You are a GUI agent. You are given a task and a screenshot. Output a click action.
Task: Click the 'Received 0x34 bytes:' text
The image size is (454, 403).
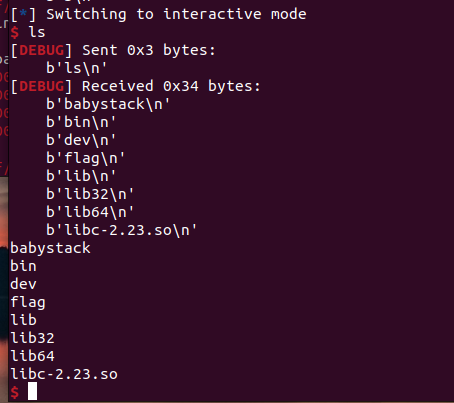pyautogui.click(x=171, y=86)
